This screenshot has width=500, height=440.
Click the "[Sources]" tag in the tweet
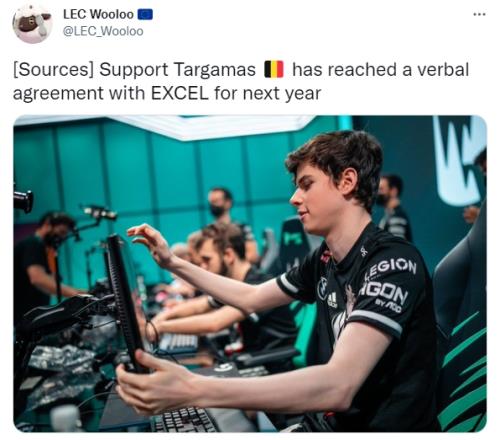[53, 70]
